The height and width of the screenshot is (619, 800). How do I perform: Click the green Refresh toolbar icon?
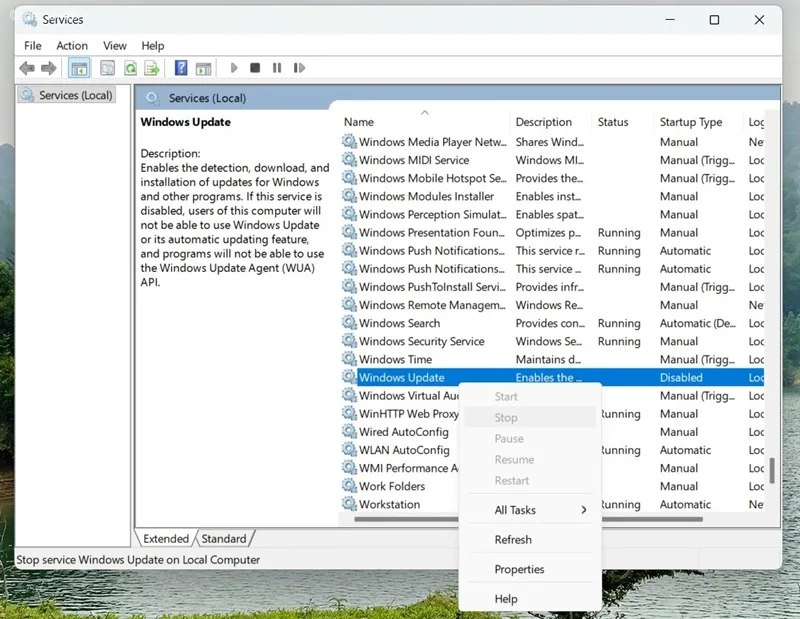pyautogui.click(x=131, y=68)
